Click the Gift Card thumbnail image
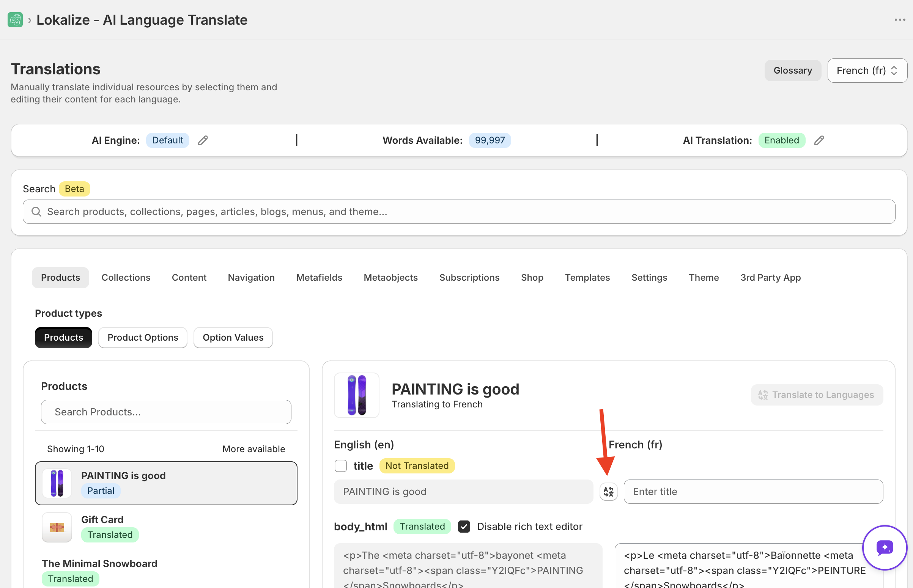This screenshot has width=913, height=588. click(57, 527)
